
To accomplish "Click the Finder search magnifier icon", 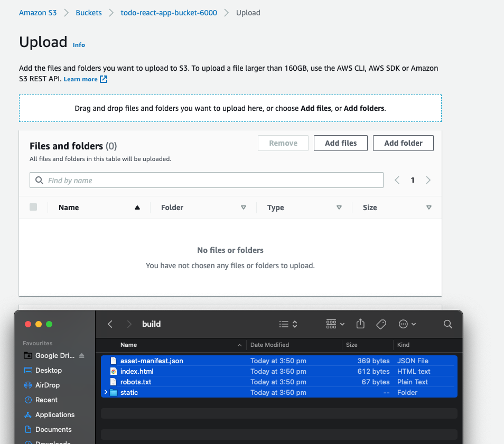I will 448,324.
